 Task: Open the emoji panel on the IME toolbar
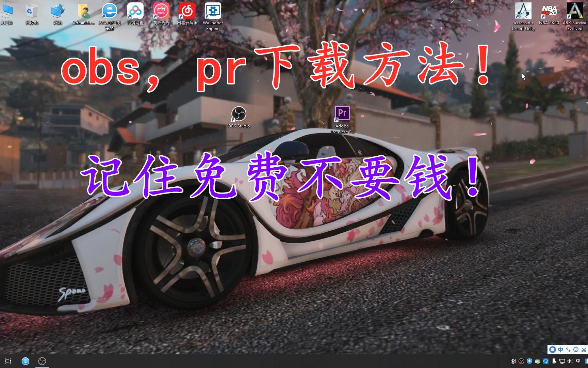(576, 350)
